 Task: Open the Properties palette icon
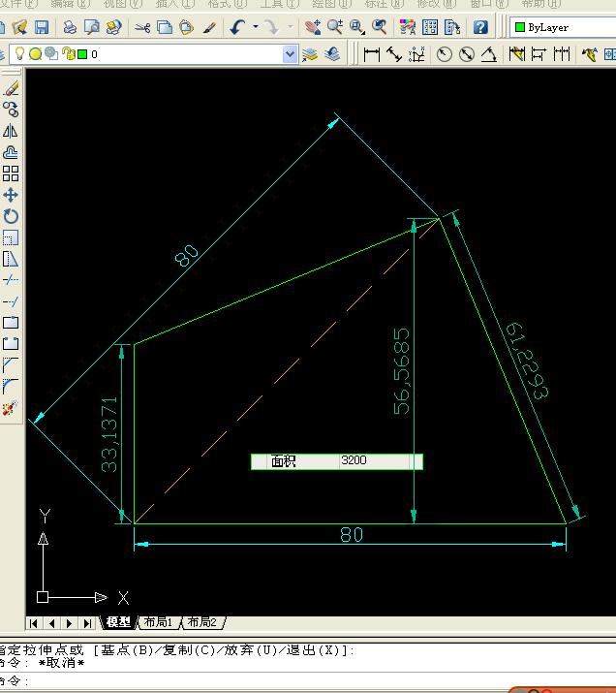click(408, 27)
